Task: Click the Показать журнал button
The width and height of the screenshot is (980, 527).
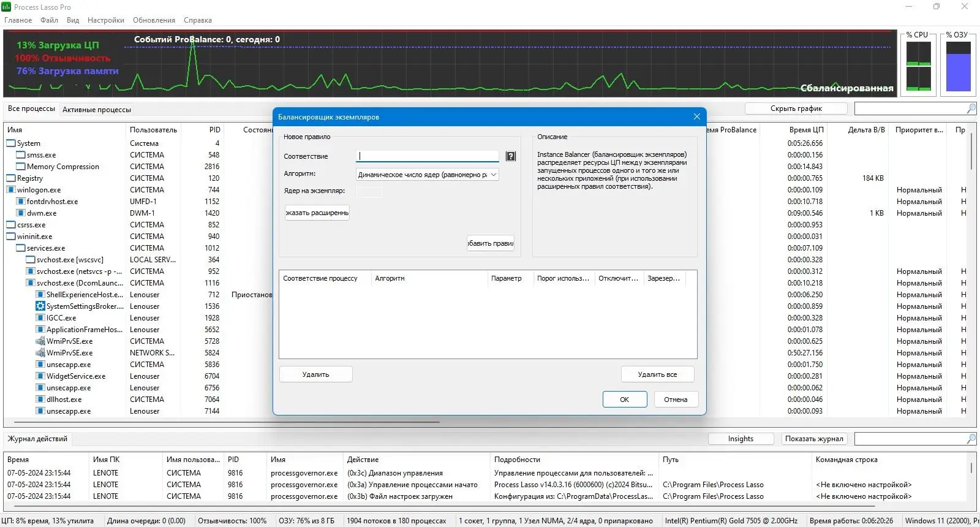Action: point(815,439)
